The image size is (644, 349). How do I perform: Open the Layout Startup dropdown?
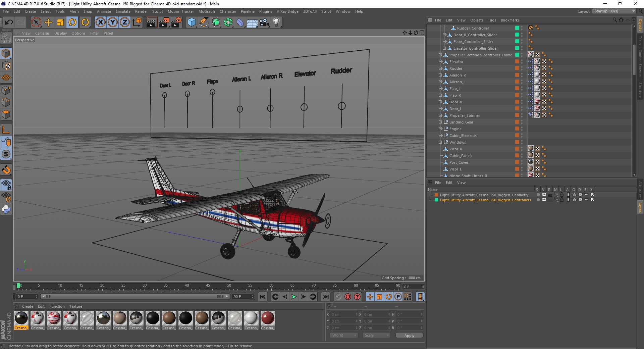pos(614,11)
